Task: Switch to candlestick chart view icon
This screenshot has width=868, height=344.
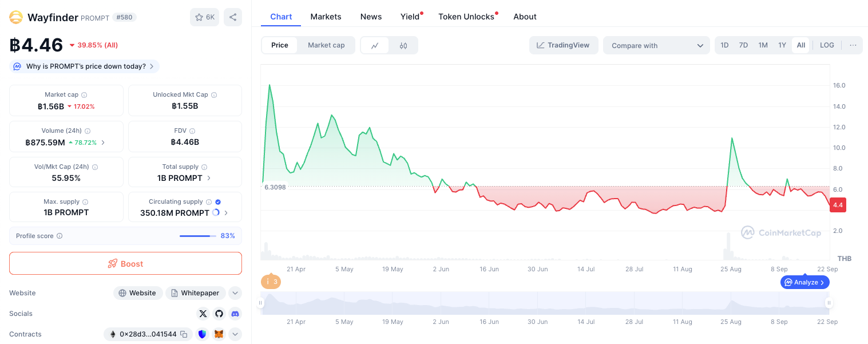Action: (x=403, y=46)
